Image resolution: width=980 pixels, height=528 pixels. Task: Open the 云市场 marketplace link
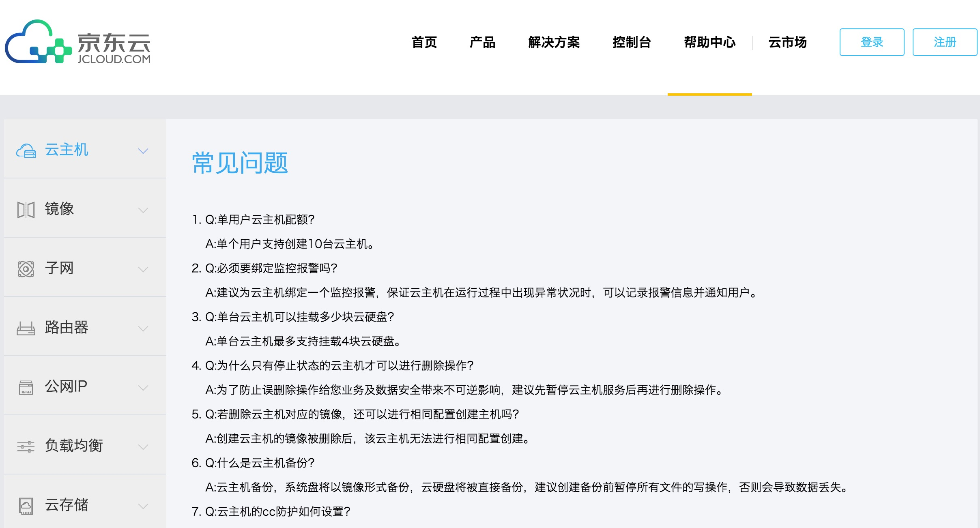787,42
